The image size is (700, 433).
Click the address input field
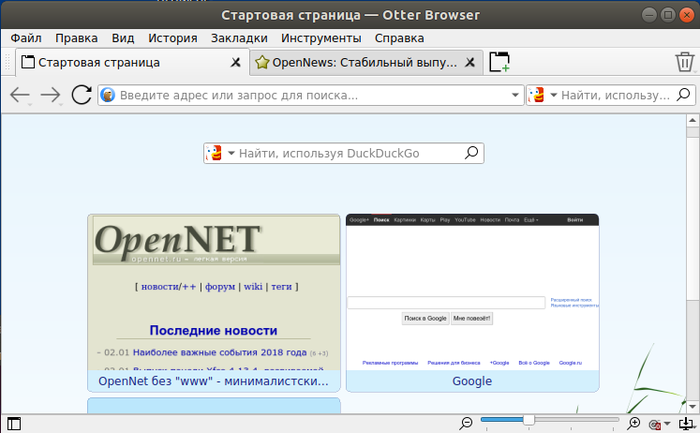coord(311,95)
